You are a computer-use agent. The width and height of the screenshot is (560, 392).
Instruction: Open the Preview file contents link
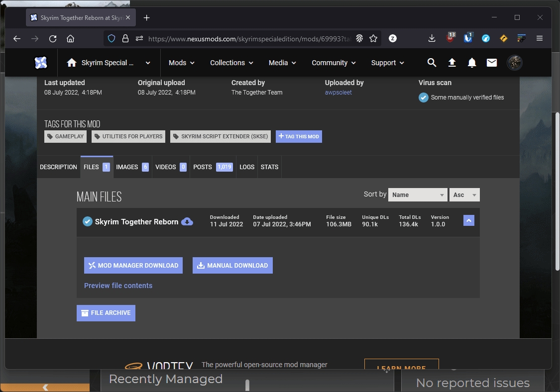click(118, 286)
